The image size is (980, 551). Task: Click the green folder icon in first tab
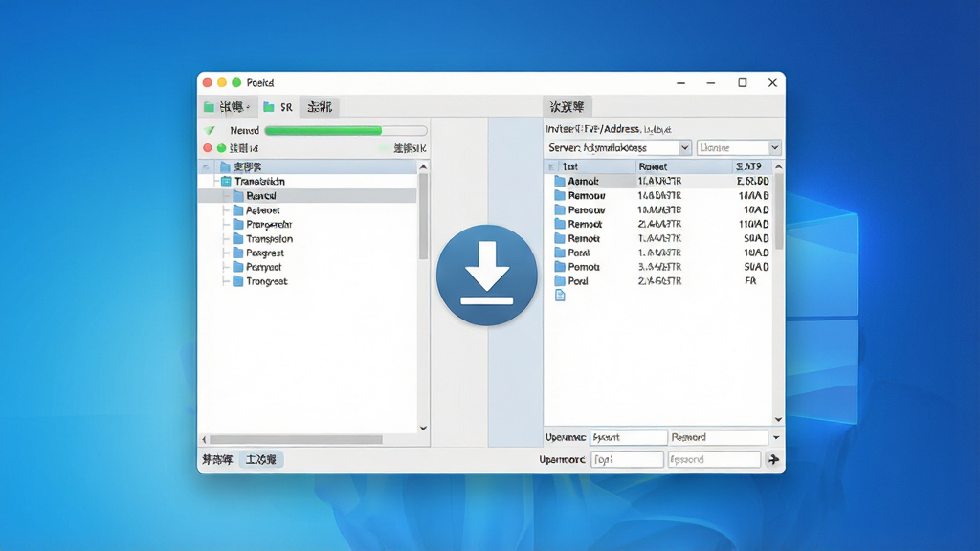210,107
